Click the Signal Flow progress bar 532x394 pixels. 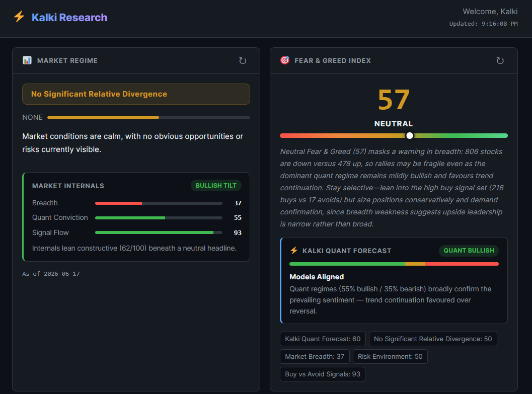coord(159,232)
